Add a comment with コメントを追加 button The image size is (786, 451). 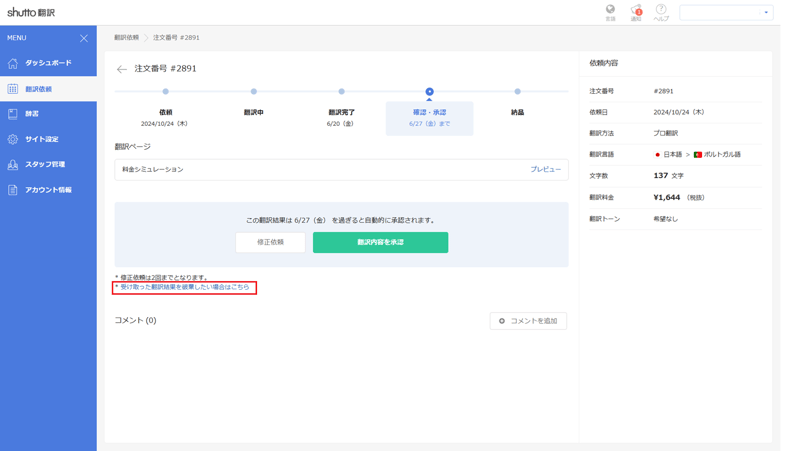click(x=528, y=321)
